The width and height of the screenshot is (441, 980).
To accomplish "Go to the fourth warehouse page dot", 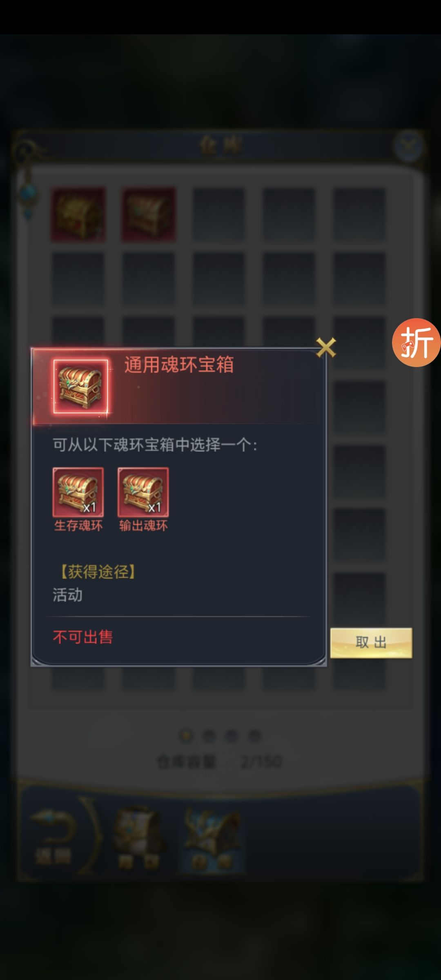I will pos(254,736).
